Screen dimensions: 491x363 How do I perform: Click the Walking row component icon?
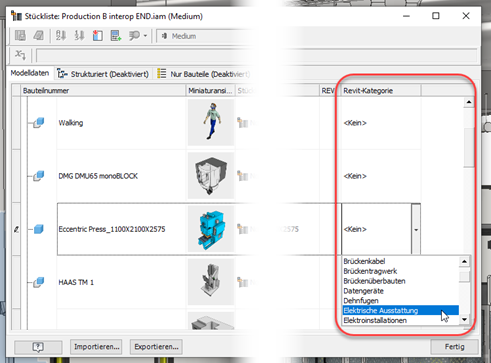38,123
